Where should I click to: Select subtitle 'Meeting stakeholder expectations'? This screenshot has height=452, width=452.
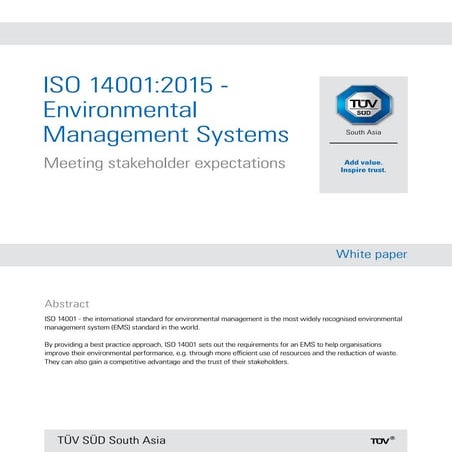(165, 163)
